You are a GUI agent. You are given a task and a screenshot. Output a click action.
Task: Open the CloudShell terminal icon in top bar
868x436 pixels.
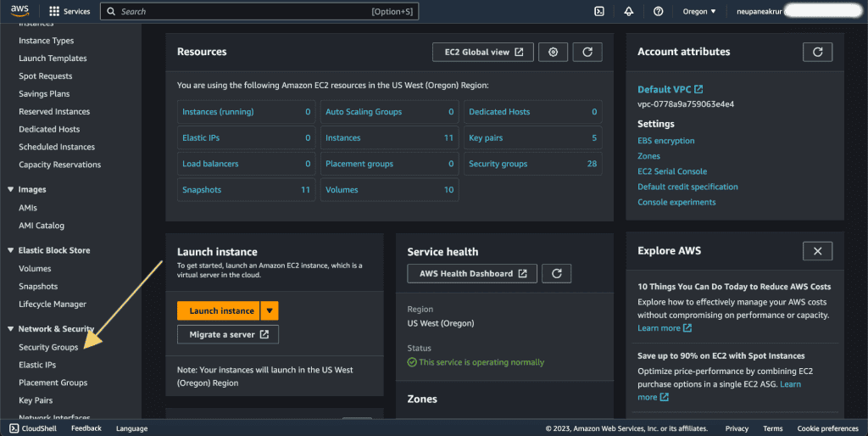[x=599, y=11]
